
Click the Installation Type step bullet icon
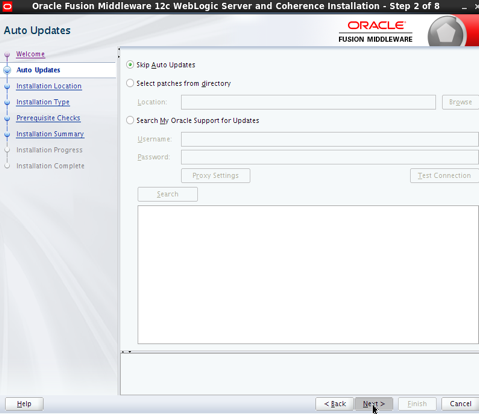tap(7, 102)
